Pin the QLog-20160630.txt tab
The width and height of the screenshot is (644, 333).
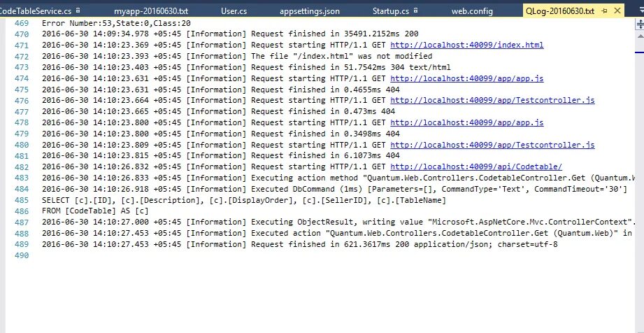coord(604,11)
